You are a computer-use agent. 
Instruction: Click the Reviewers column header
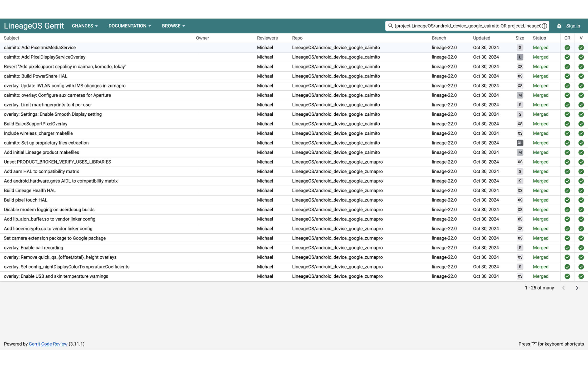click(x=267, y=38)
